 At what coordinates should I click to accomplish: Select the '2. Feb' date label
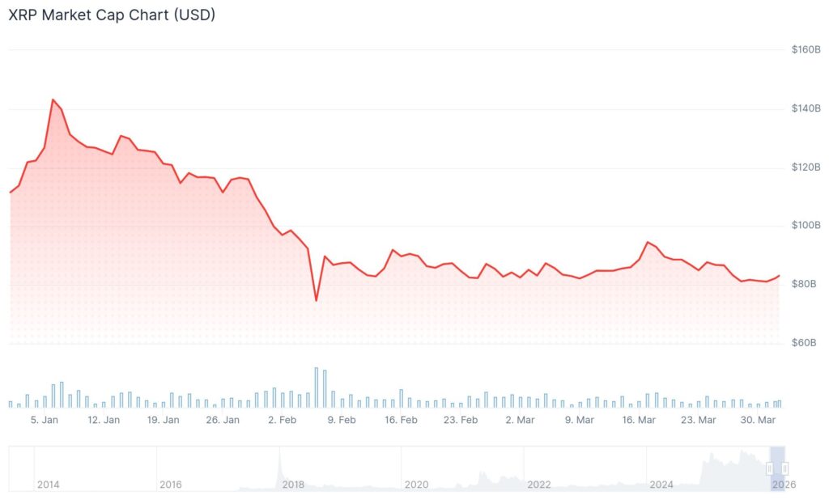coord(282,420)
